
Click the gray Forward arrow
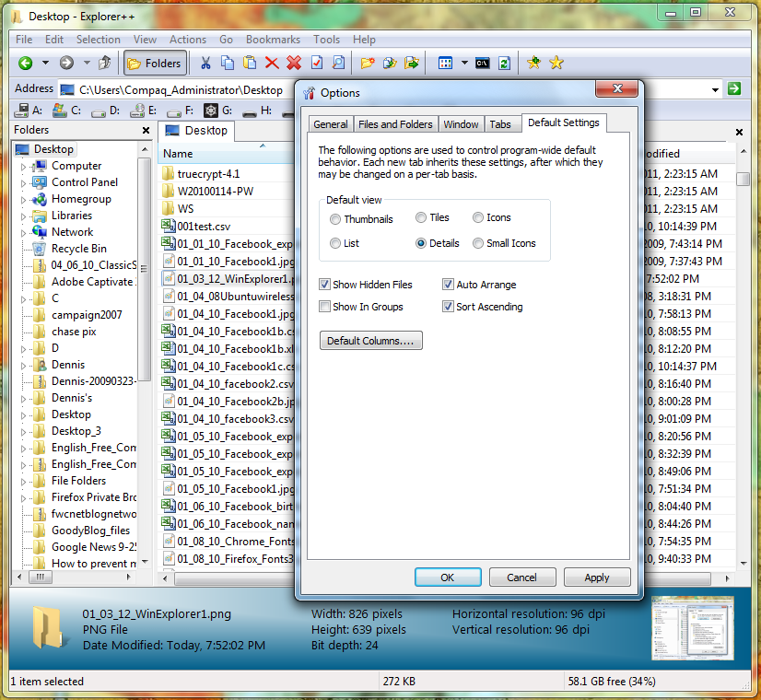click(66, 63)
